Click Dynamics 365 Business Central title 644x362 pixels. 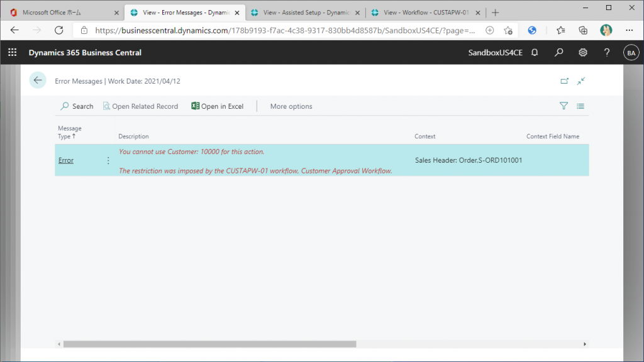(85, 53)
